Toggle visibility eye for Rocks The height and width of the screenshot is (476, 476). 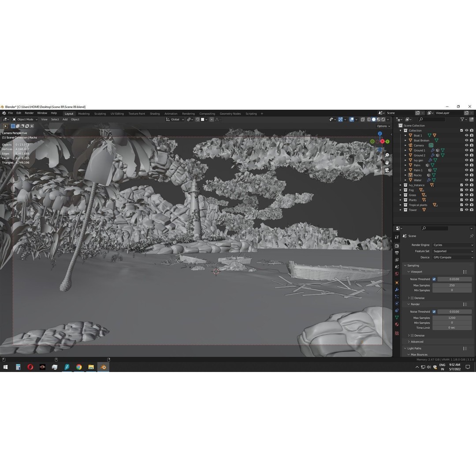467,175
